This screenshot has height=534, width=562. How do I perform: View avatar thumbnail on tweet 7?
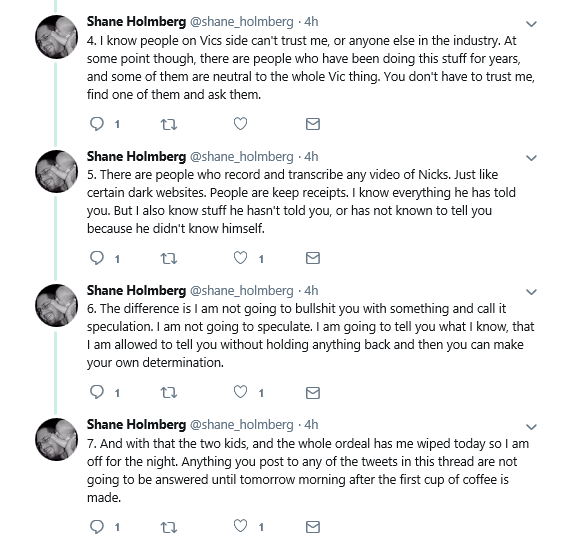(56, 439)
